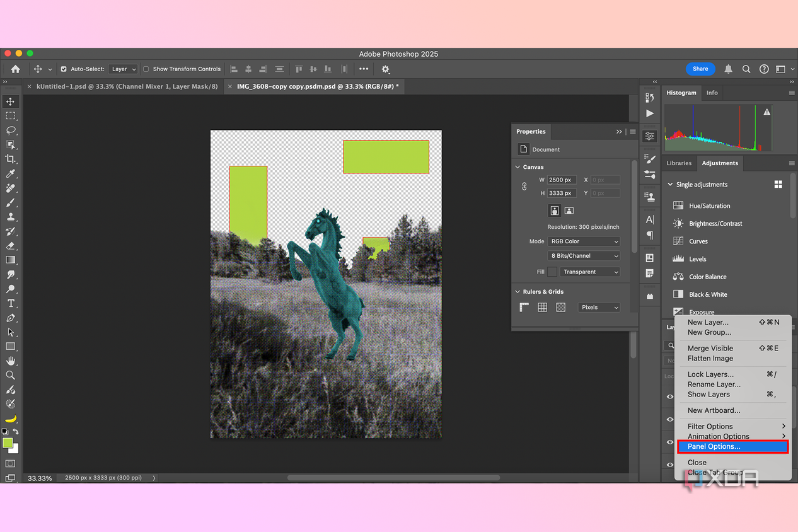Open the options bar gear settings
Image resolution: width=798 pixels, height=532 pixels.
pos(386,69)
